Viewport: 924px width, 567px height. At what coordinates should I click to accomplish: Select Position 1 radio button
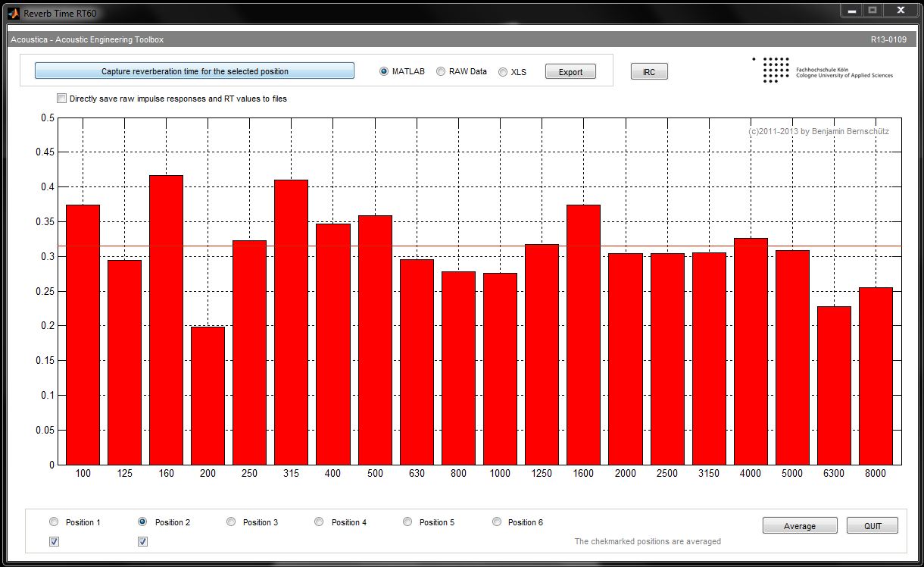(x=53, y=522)
